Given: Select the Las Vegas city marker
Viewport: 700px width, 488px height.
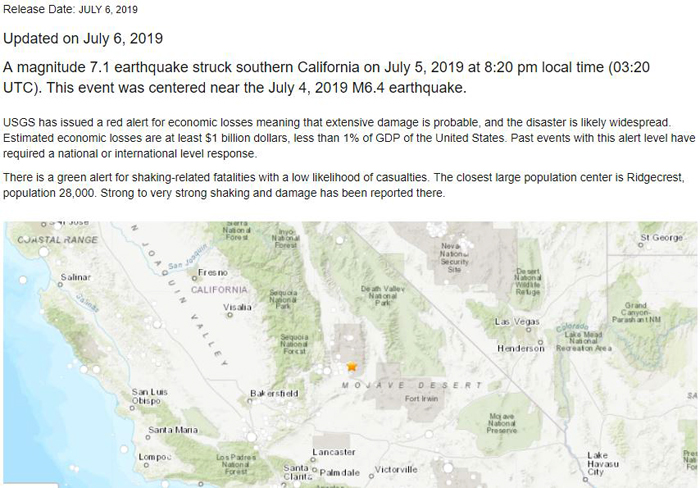Looking at the screenshot, I should point(529,330).
